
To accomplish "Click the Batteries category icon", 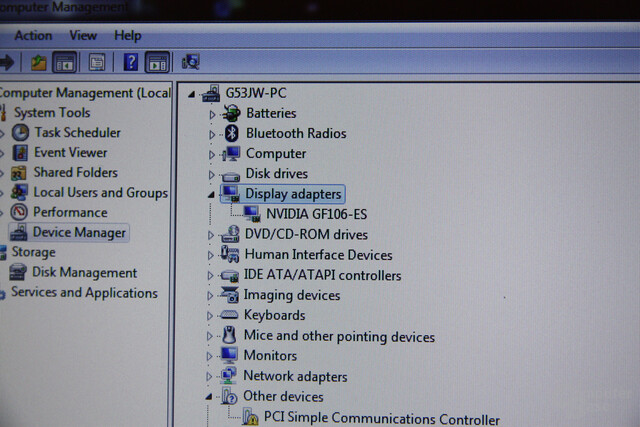I will 231,113.
